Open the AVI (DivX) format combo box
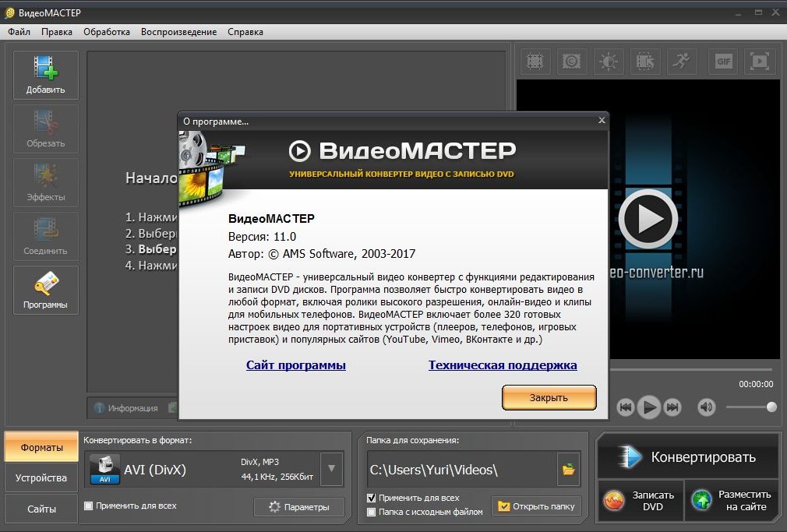 (214, 469)
